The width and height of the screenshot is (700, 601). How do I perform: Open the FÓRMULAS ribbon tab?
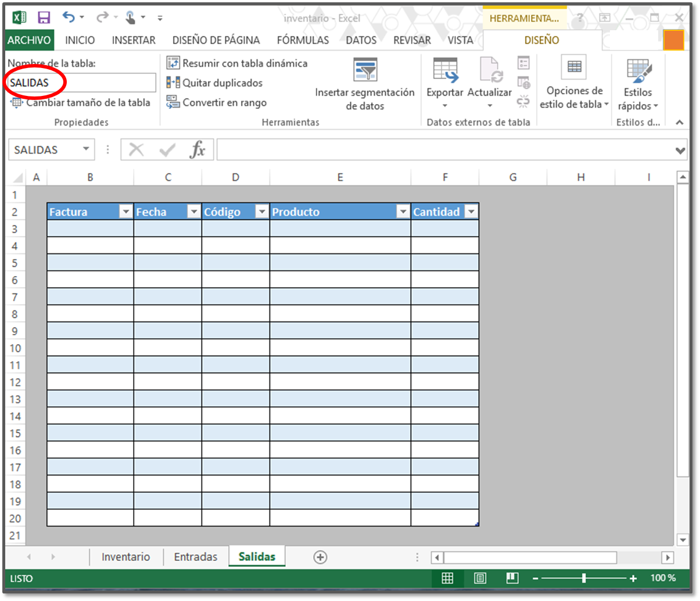click(x=303, y=40)
